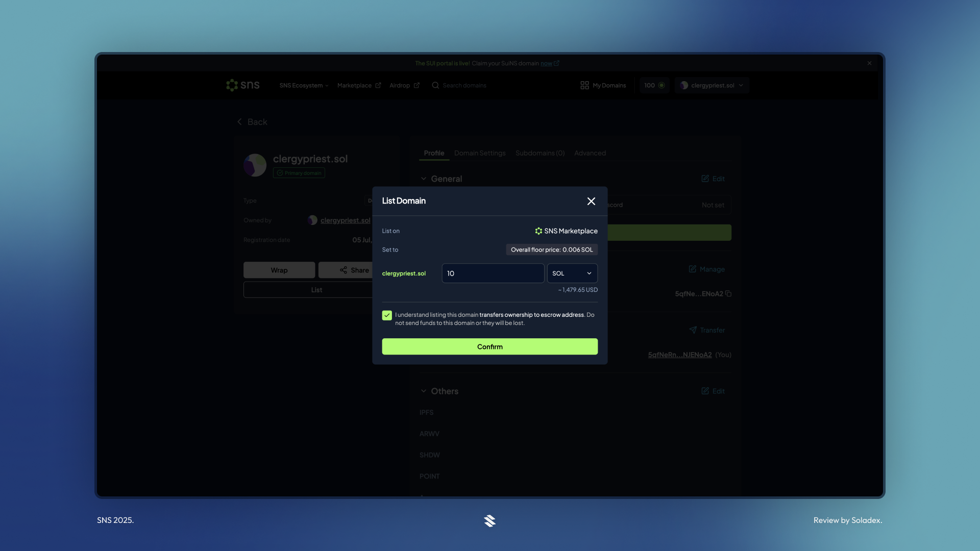Switch to the Domain Settings tab
The image size is (980, 551).
[480, 153]
